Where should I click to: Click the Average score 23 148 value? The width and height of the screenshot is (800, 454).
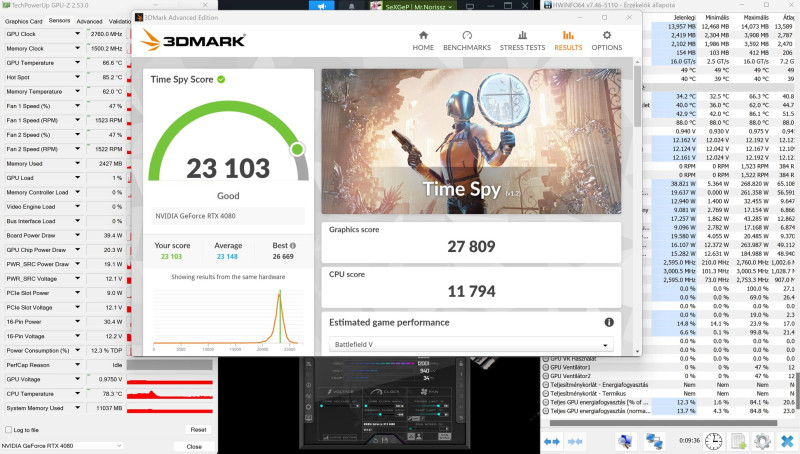pyautogui.click(x=227, y=257)
